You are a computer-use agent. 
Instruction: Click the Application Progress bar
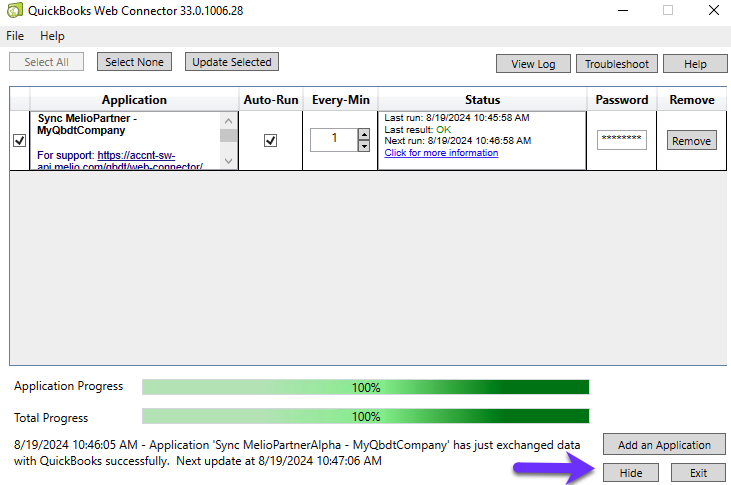(x=366, y=387)
